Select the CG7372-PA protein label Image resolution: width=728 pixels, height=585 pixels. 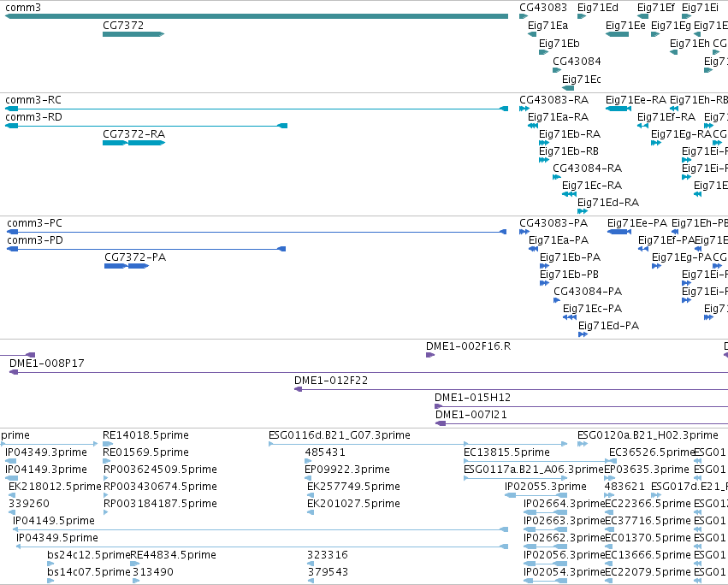[x=135, y=257]
